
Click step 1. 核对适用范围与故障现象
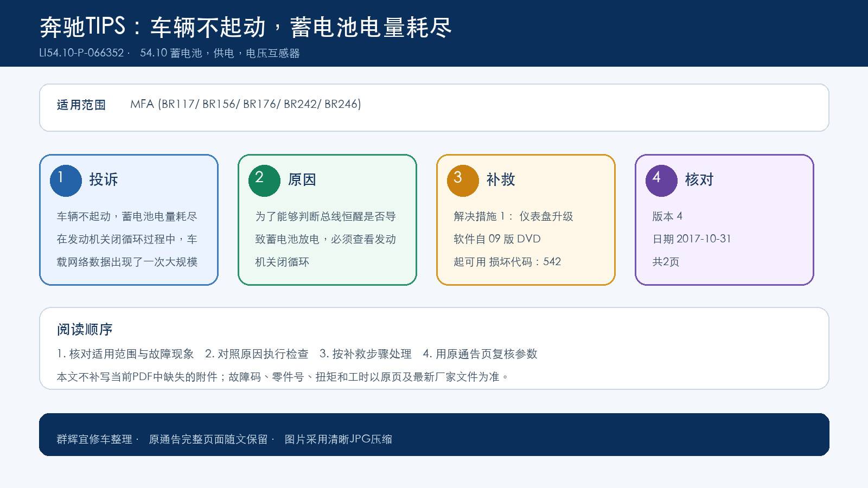[125, 354]
